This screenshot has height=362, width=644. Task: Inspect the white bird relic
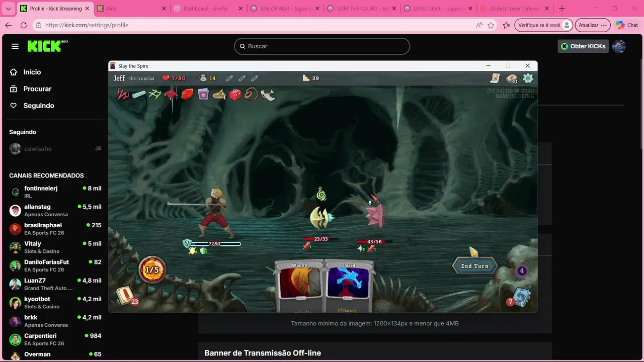[268, 95]
